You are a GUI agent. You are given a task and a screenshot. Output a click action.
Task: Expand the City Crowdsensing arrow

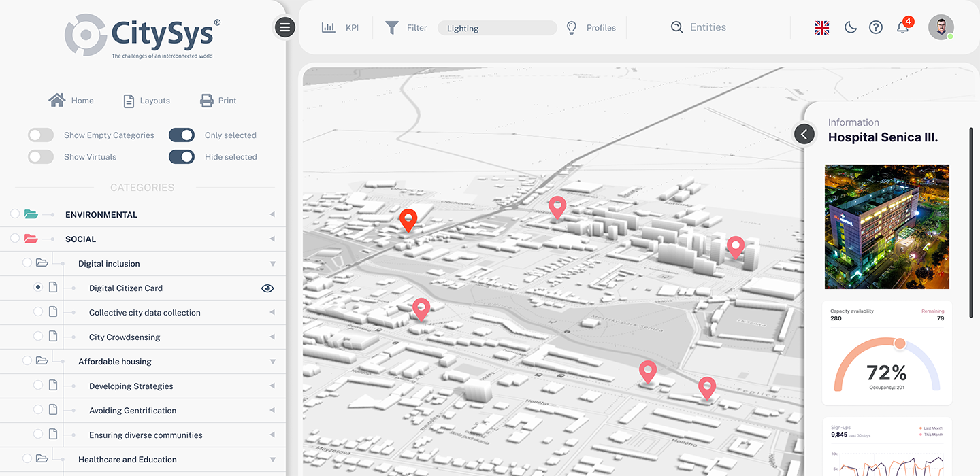pyautogui.click(x=272, y=337)
